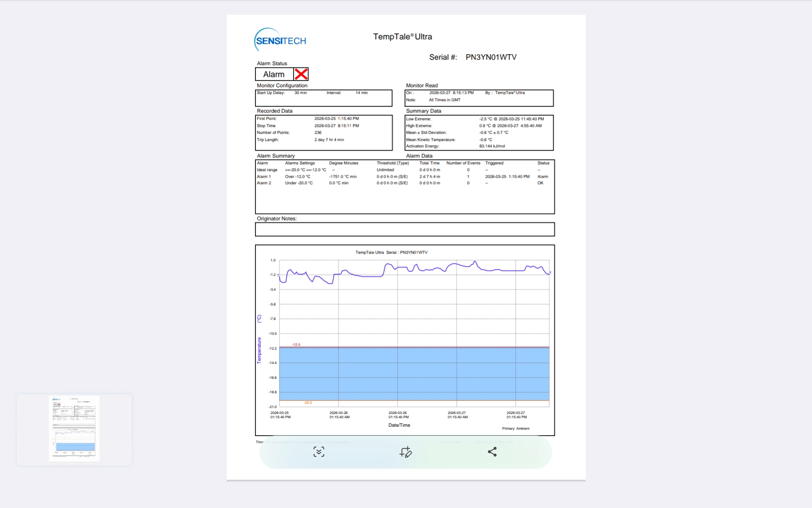
Task: Click the red X alarm indicator
Action: [x=301, y=74]
